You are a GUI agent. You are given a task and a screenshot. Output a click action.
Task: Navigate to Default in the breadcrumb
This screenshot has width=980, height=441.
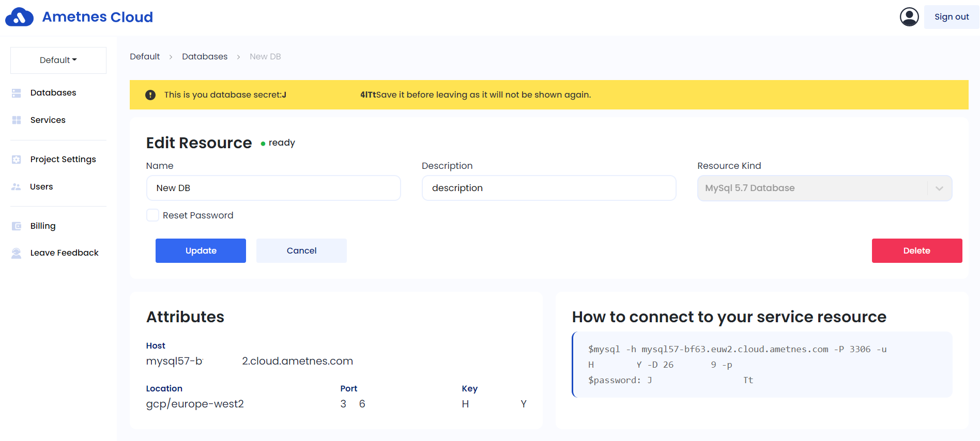tap(145, 57)
